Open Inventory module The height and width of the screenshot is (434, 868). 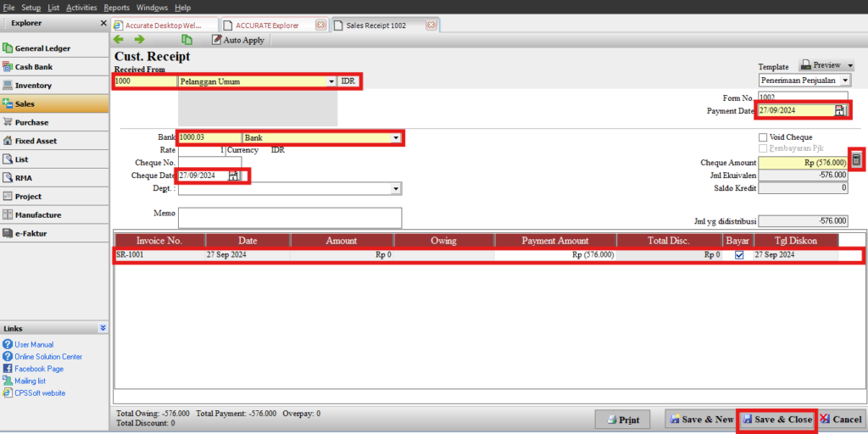pos(54,86)
